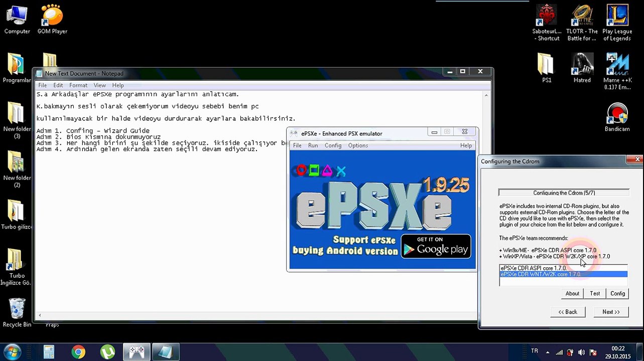Place cursor in 'Adım 2. Bios Kısmına dokunmuyoruz' line
Screen dimensions: 644x361
[98, 137]
